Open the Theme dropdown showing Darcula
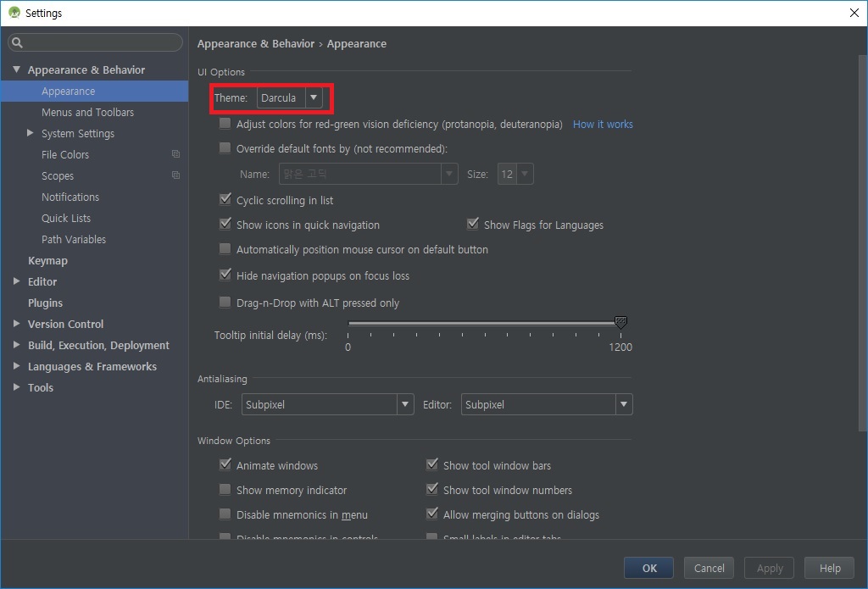The height and width of the screenshot is (589, 868). 290,98
